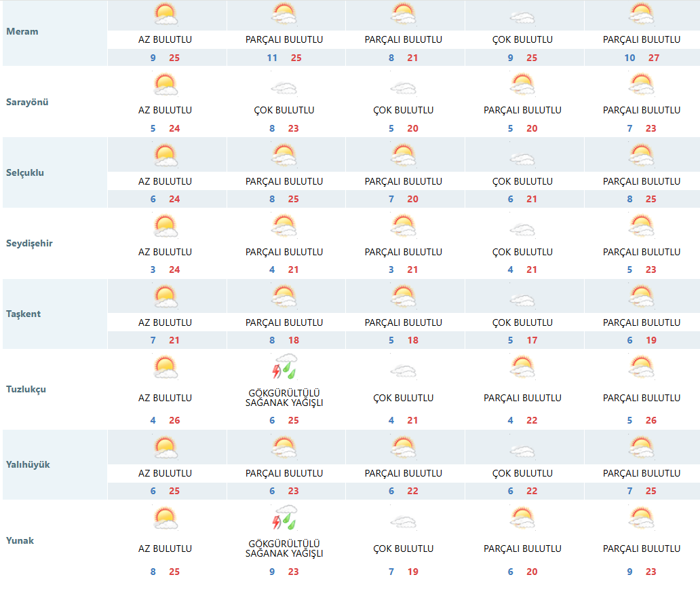Select Meram partly cloudy icon above 10 / 27
This screenshot has height=594, width=700.
(x=642, y=14)
